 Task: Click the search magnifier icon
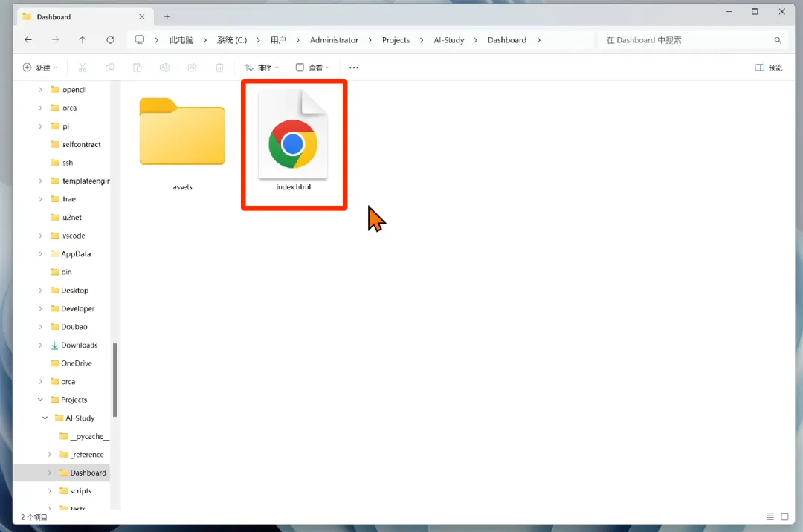click(778, 40)
